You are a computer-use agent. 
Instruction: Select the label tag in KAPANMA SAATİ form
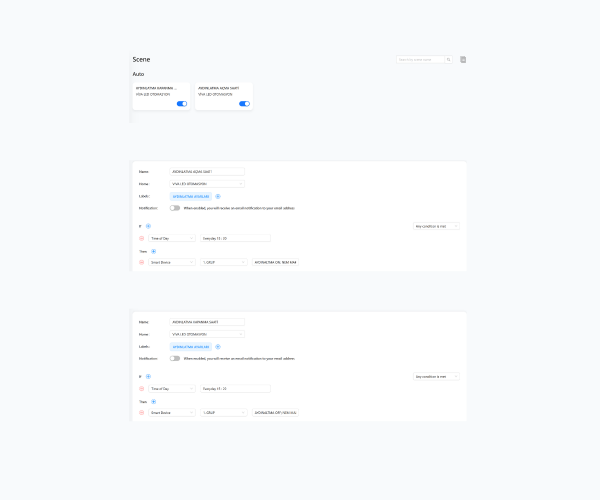point(191,347)
